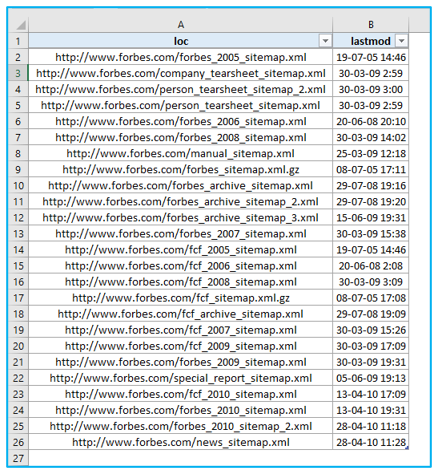The width and height of the screenshot is (440, 476).
Task: Select column A header
Action: [x=181, y=25]
